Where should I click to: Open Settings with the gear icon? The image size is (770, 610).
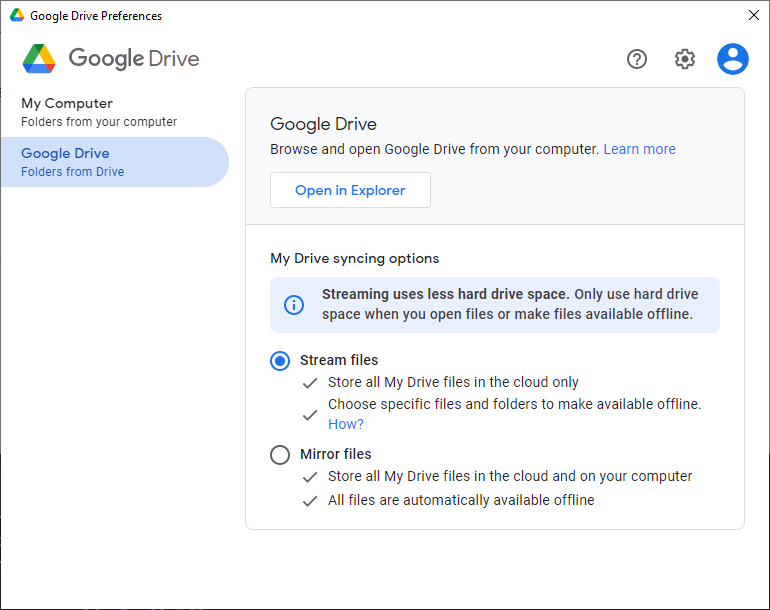(x=685, y=59)
